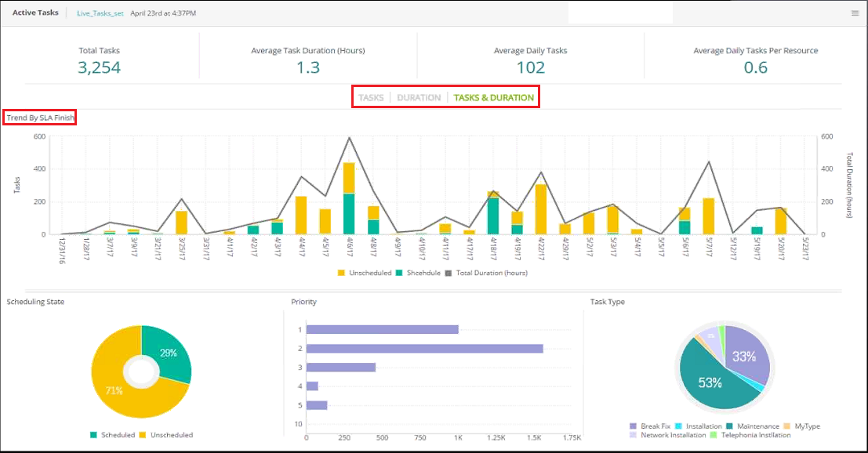Toggle Scheduled legend under Scheduling State donut
868x453 pixels.
tap(112, 435)
